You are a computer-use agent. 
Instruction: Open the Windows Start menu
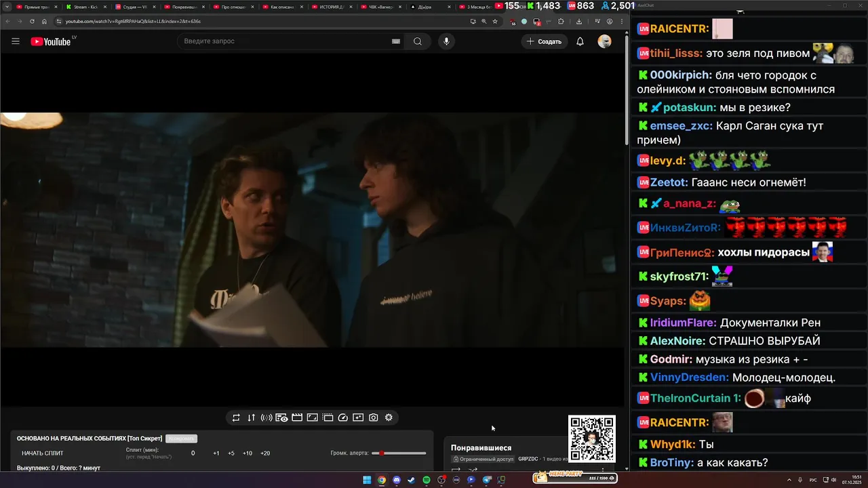[367, 480]
